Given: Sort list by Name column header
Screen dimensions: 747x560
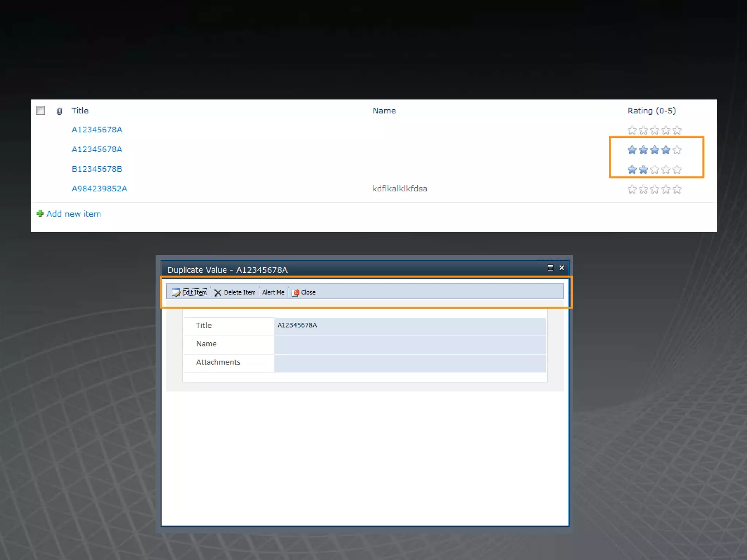Looking at the screenshot, I should (x=384, y=111).
